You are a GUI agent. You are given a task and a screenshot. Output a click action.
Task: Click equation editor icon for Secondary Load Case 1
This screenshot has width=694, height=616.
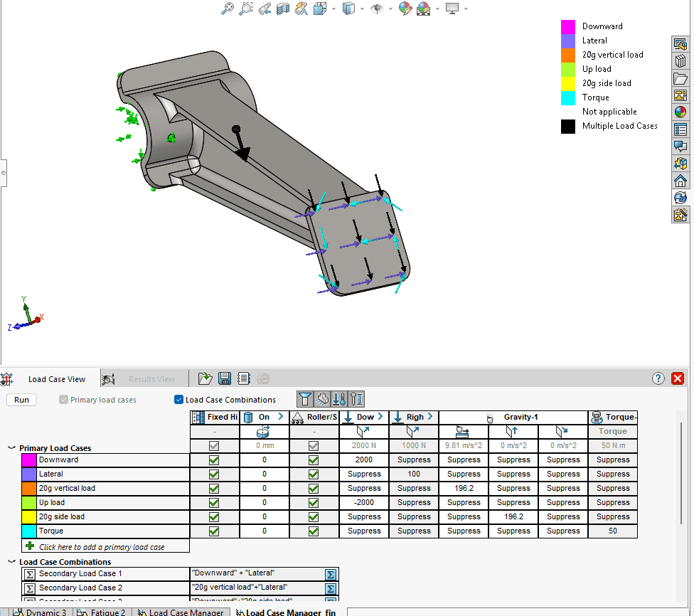coord(331,574)
